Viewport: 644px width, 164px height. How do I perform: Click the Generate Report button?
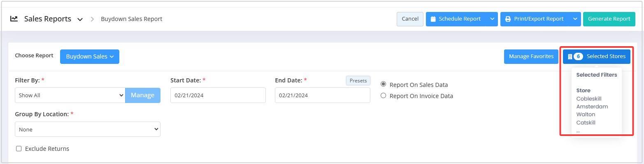tap(609, 19)
